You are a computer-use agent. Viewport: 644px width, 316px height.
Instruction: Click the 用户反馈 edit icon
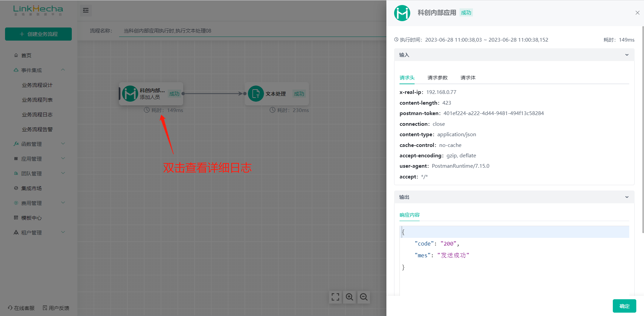click(45, 308)
